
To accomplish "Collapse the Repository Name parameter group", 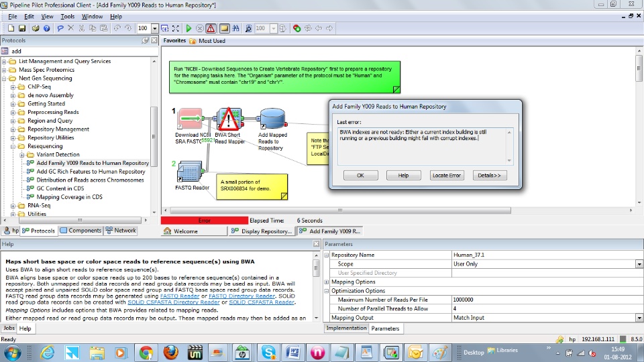I will click(327, 255).
